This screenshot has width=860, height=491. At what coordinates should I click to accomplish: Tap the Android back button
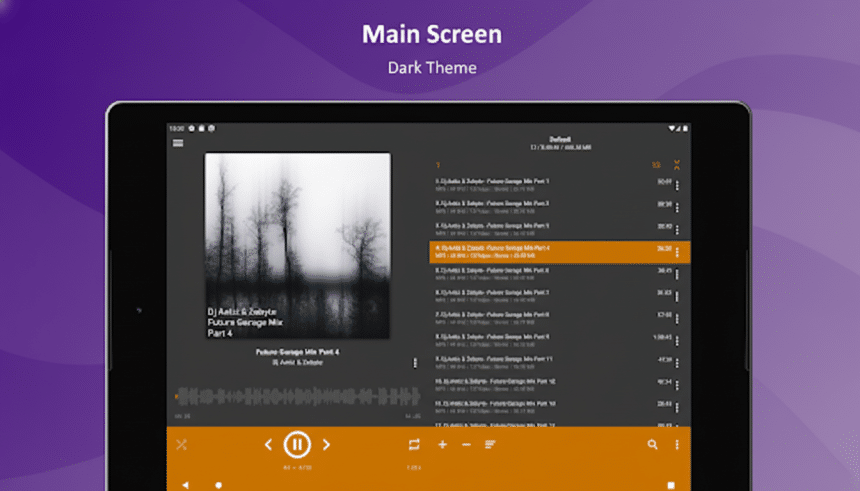pos(185,485)
